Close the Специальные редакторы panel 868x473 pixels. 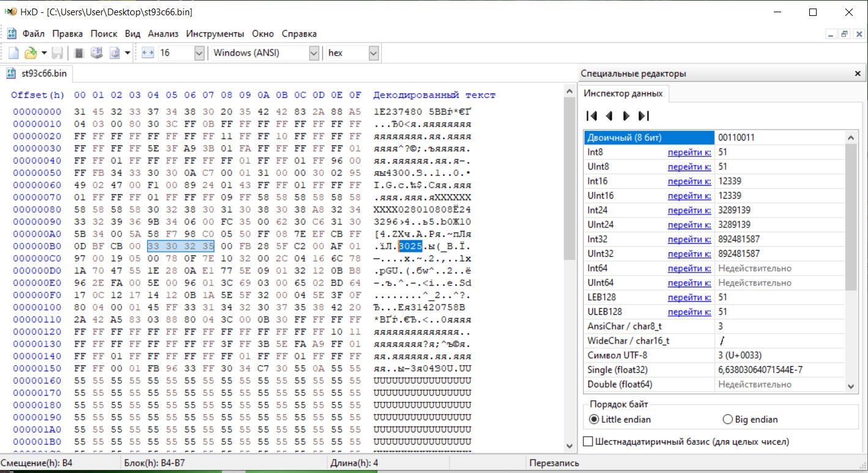857,73
